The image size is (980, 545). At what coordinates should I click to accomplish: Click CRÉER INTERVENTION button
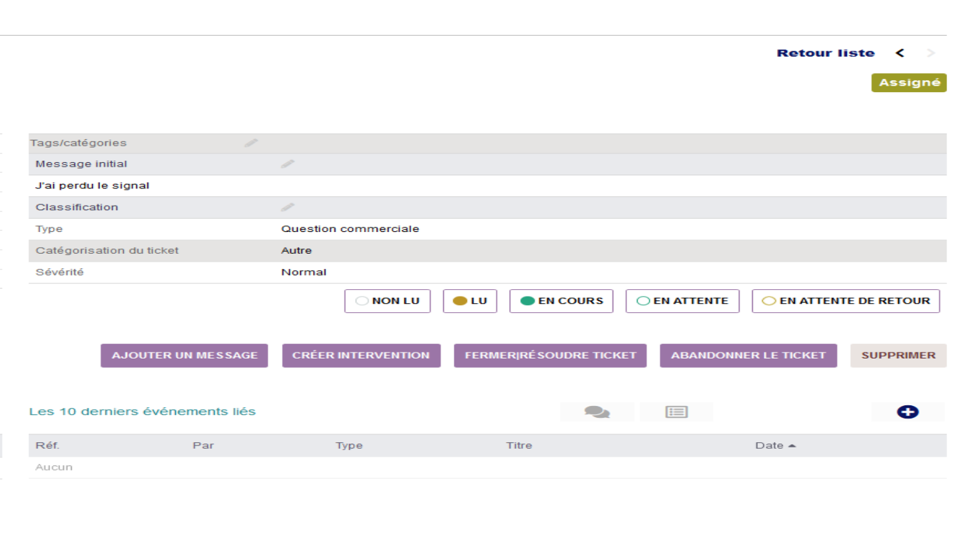[361, 355]
